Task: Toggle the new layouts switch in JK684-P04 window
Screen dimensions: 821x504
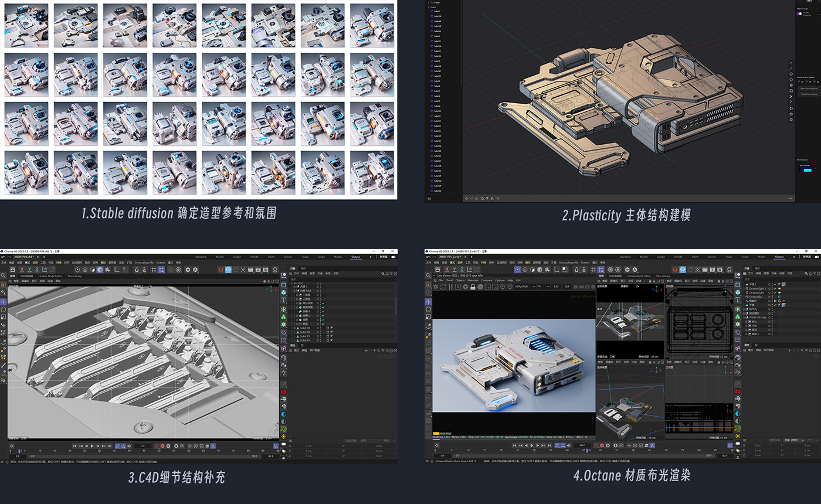Action: (393, 257)
